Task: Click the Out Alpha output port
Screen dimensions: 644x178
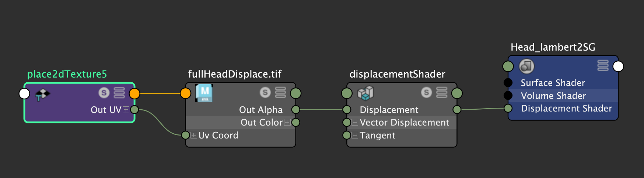Action: pos(295,109)
